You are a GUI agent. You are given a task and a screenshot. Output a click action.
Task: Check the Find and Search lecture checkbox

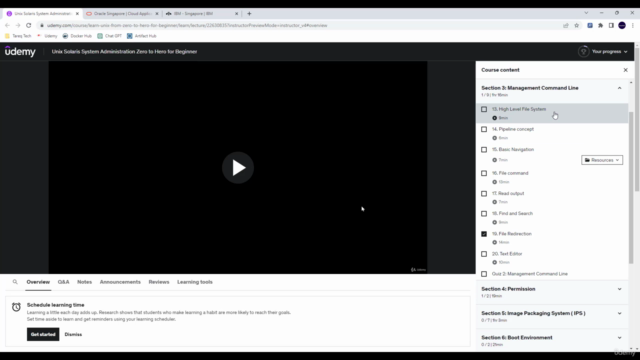[x=484, y=213]
